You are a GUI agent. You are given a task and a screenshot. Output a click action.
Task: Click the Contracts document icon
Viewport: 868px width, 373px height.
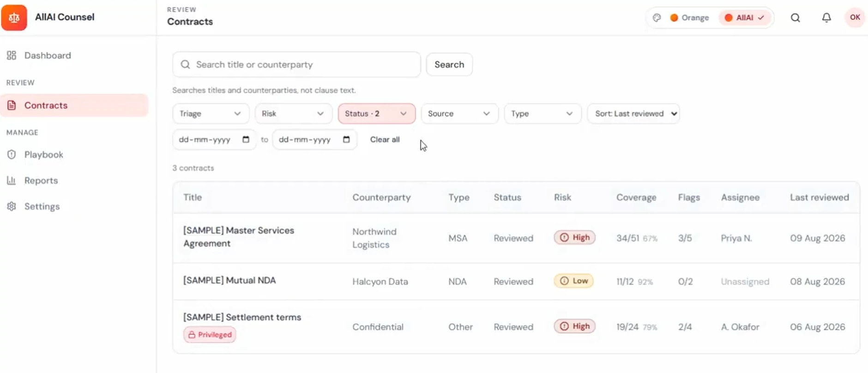12,105
